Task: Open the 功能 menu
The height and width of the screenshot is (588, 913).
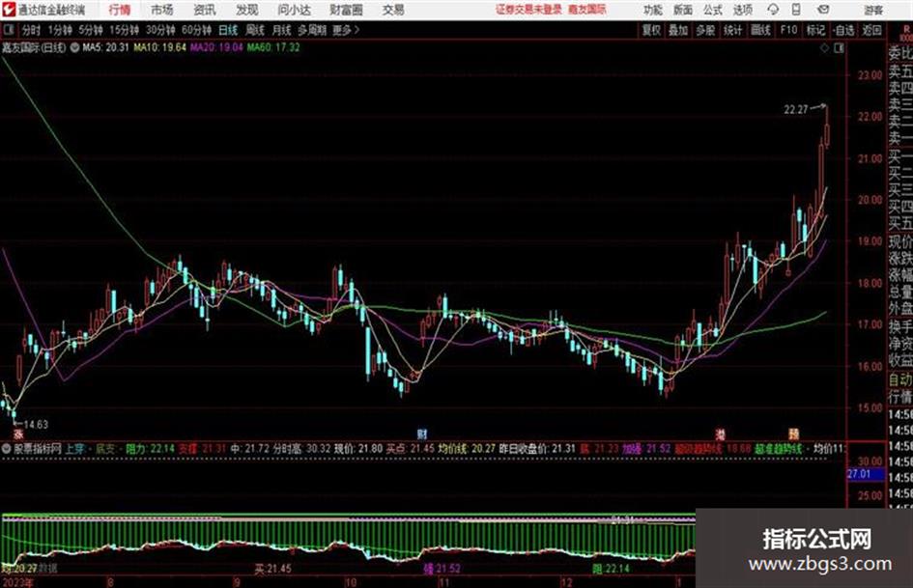Action: [653, 10]
